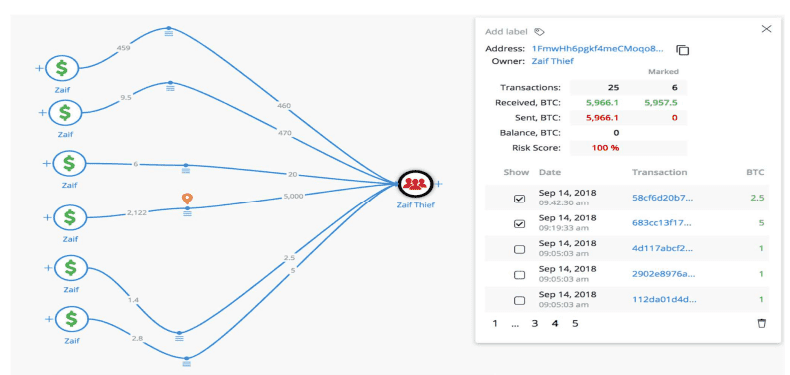
Task: Click the tag icon beside Add label
Action: coord(539,32)
